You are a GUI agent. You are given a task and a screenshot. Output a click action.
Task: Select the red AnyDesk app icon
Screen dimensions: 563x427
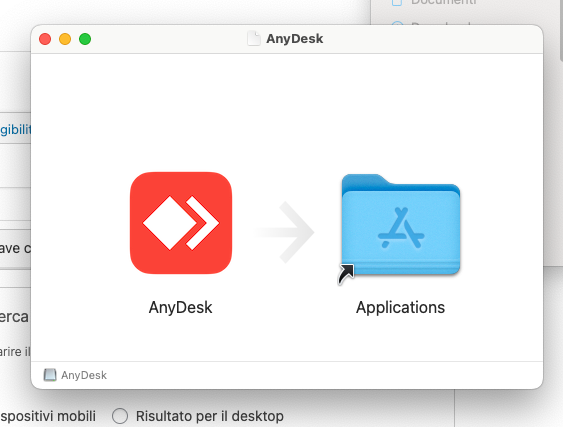click(x=181, y=223)
